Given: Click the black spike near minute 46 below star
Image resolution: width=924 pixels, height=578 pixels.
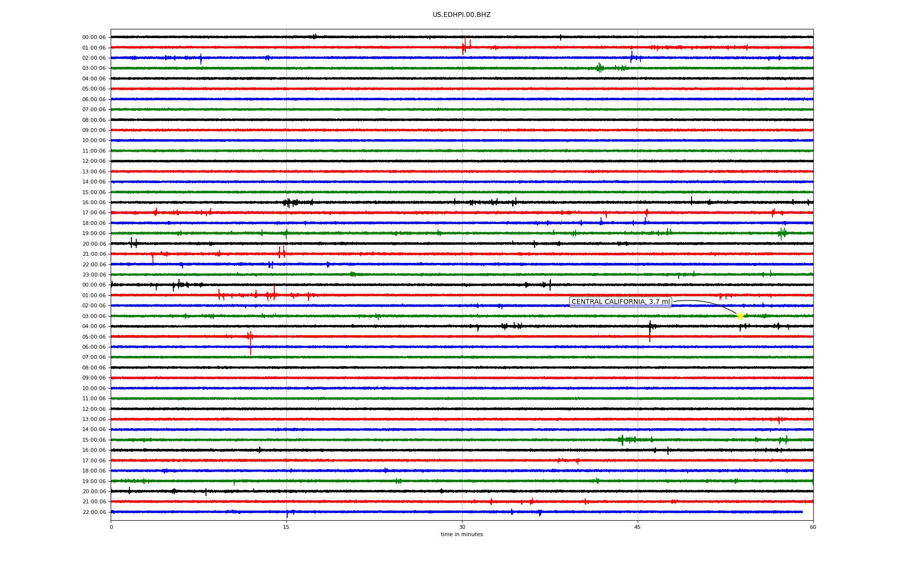Looking at the screenshot, I should point(650,330).
